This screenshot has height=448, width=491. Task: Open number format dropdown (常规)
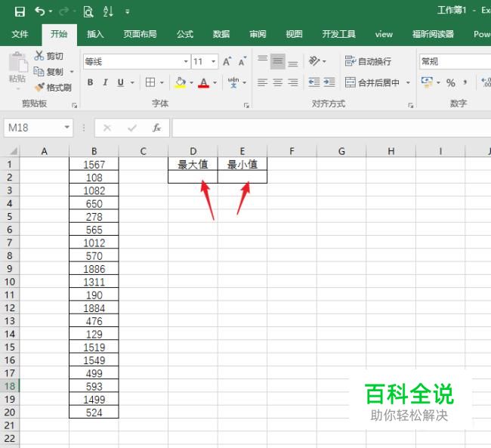click(x=455, y=61)
